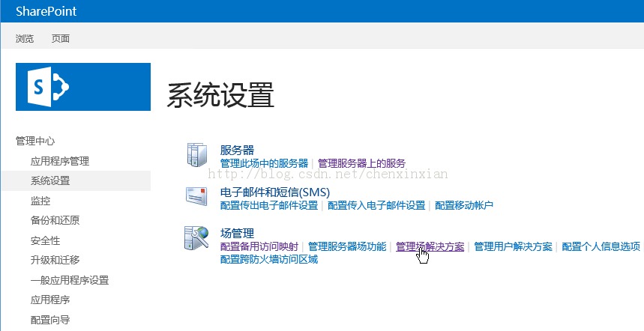This screenshot has width=644, height=331.
Task: Open 备份和还原 in the left navigation
Action: click(x=55, y=220)
